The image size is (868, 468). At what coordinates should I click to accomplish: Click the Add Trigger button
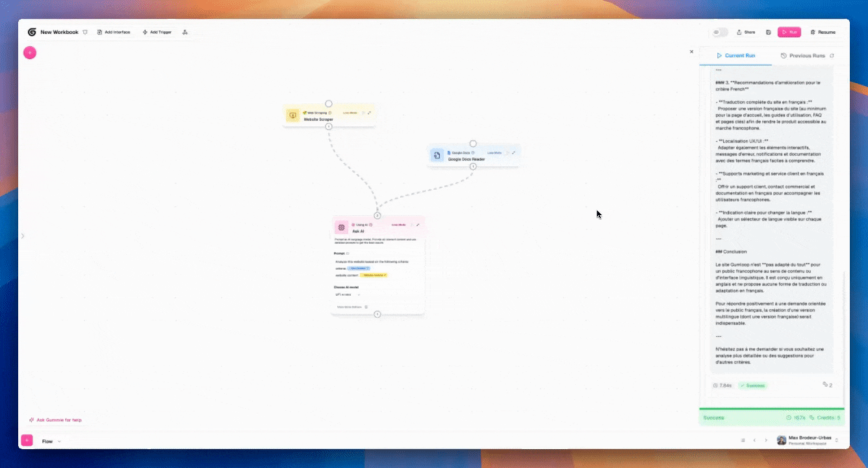(157, 32)
